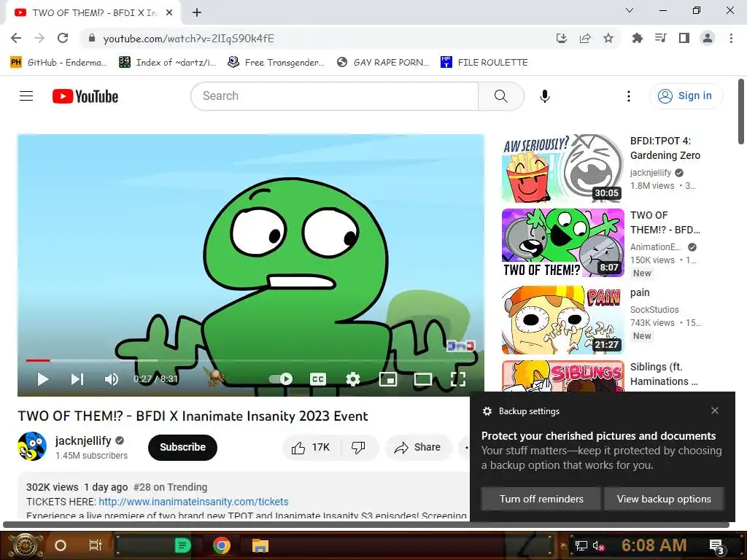The image size is (747, 560).
Task: Close the TWO OF THEM tab
Action: point(169,13)
